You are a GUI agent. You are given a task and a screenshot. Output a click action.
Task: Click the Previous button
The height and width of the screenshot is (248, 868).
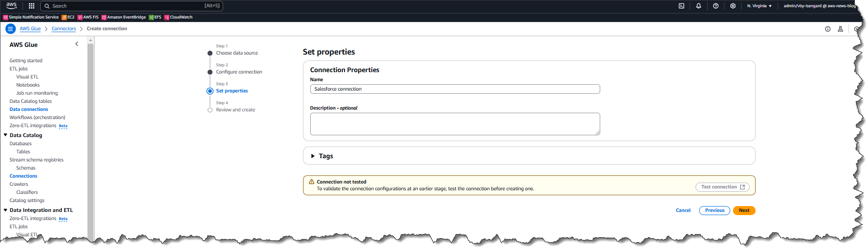[714, 211]
